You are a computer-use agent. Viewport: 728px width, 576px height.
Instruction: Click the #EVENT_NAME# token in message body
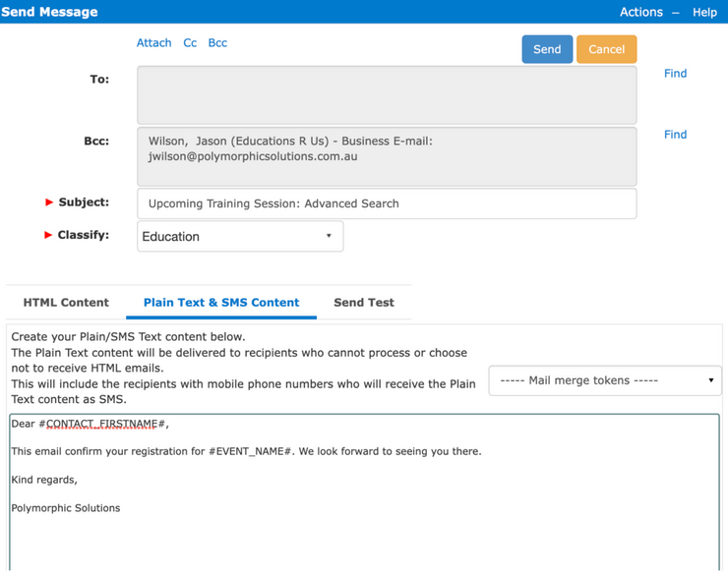pos(252,451)
